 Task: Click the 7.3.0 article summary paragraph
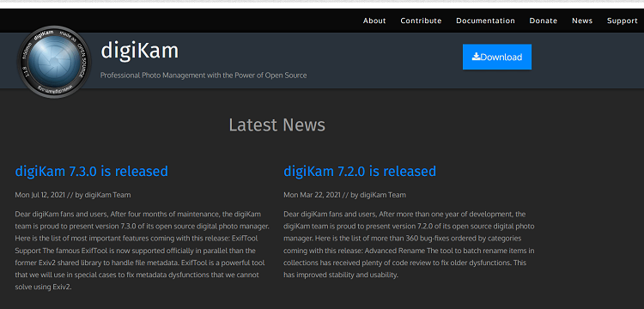pyautogui.click(x=142, y=251)
